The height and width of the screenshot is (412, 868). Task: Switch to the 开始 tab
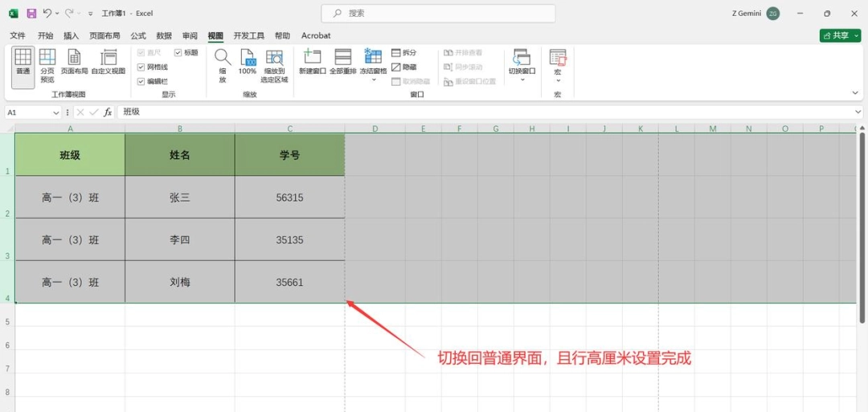pyautogui.click(x=45, y=35)
